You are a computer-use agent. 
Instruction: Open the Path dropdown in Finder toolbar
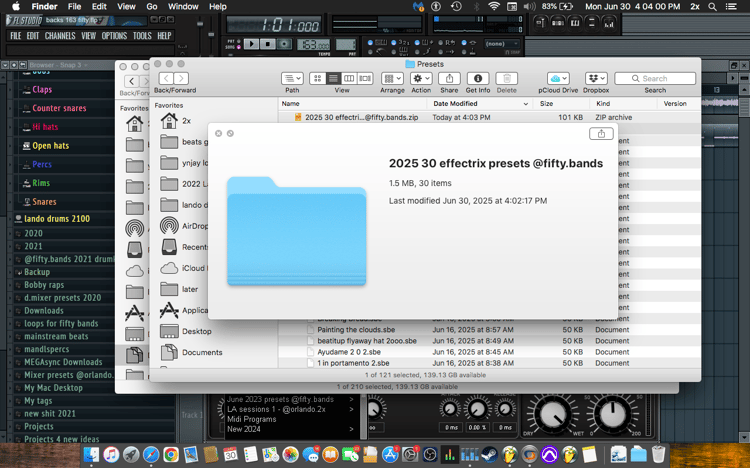click(292, 78)
